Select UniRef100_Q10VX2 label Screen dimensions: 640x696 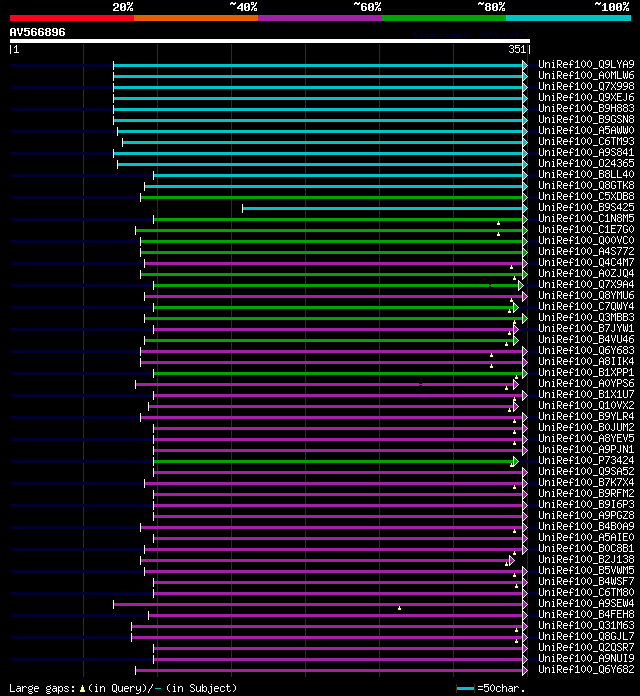pyautogui.click(x=586, y=405)
